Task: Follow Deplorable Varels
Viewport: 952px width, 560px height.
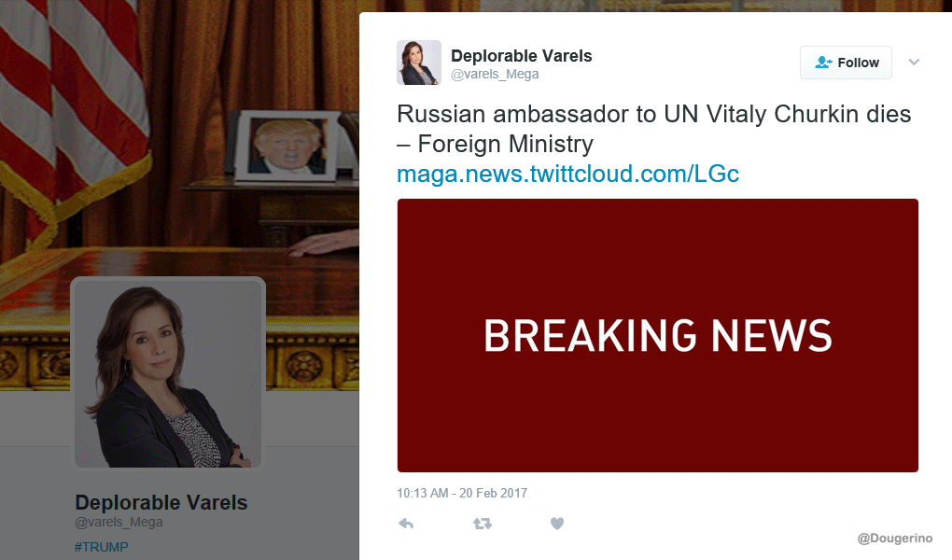Action: click(x=846, y=63)
